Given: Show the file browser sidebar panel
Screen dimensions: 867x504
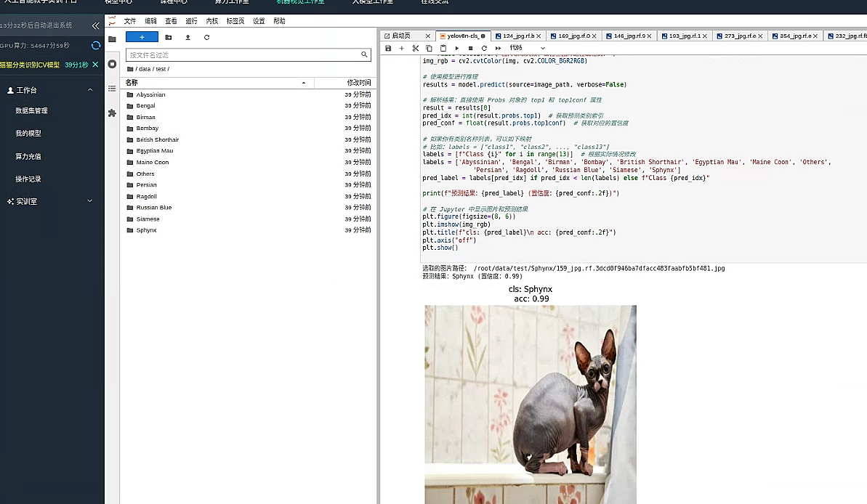Looking at the screenshot, I should pyautogui.click(x=112, y=39).
